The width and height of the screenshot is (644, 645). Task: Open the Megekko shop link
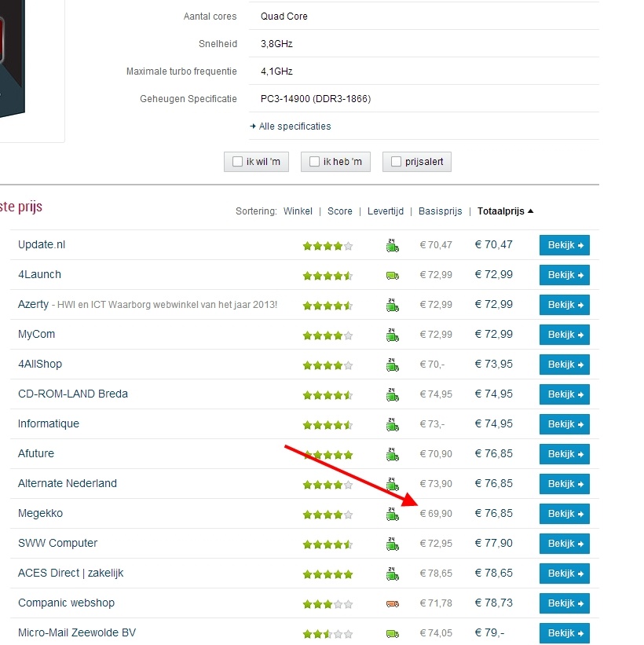coord(40,513)
